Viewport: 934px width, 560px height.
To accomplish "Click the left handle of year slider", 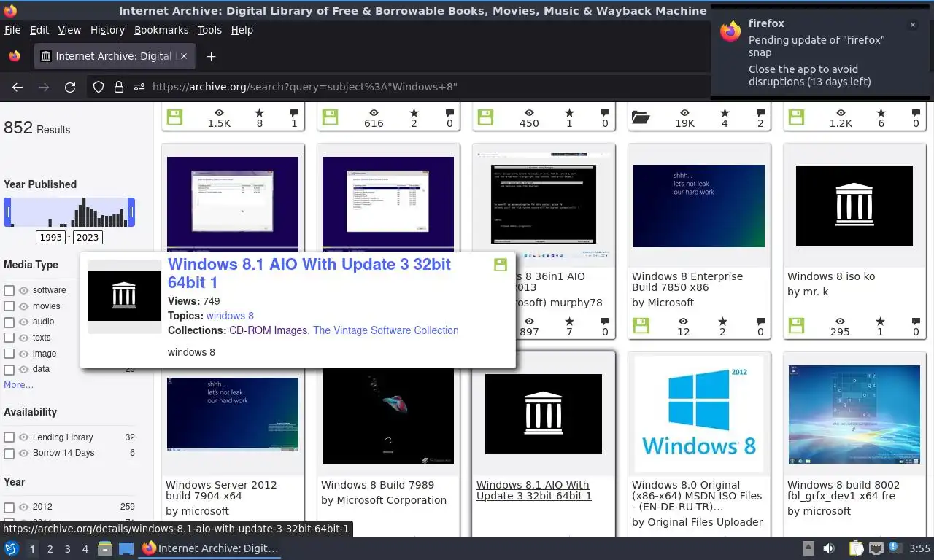I will (7, 212).
